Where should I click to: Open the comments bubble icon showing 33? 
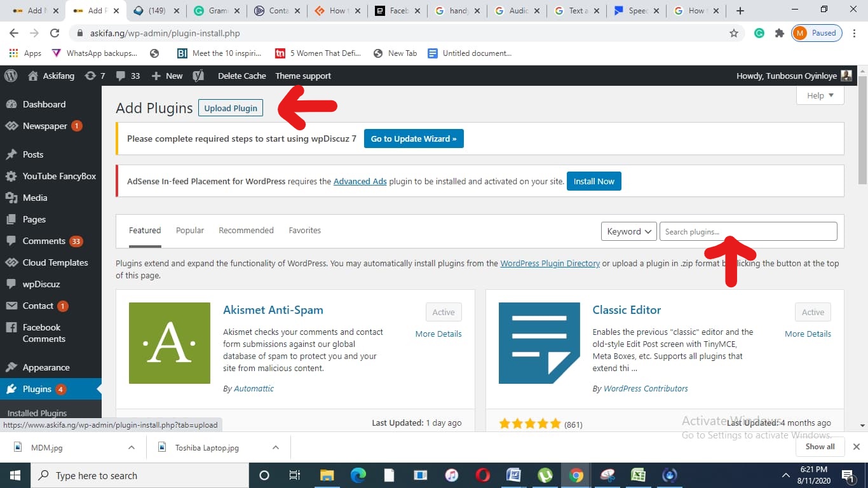click(121, 76)
